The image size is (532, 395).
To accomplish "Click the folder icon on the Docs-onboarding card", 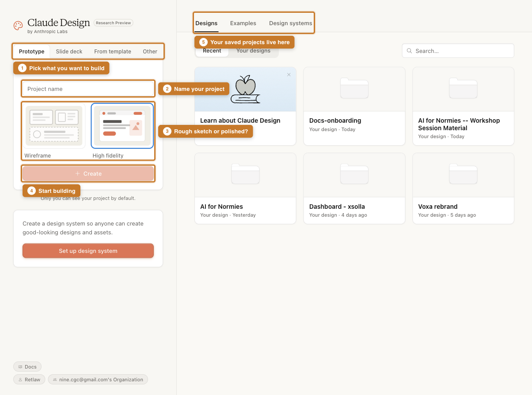I will pos(354,88).
